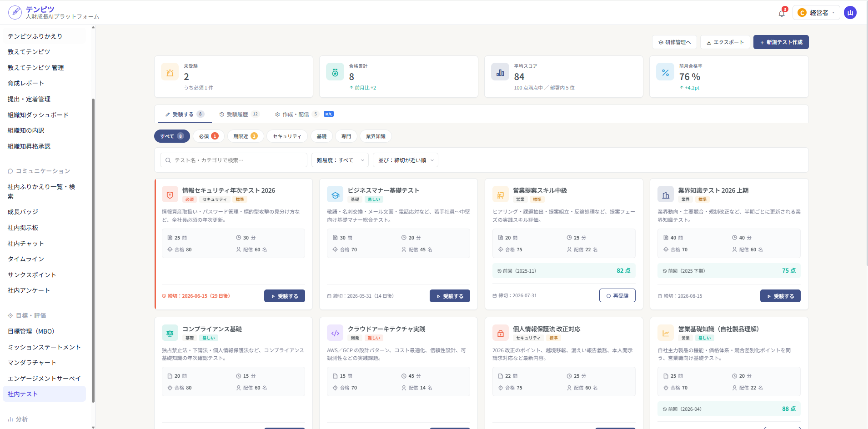Screen dimensions: 868x429
Task: Open the 山 user avatar
Action: point(850,13)
